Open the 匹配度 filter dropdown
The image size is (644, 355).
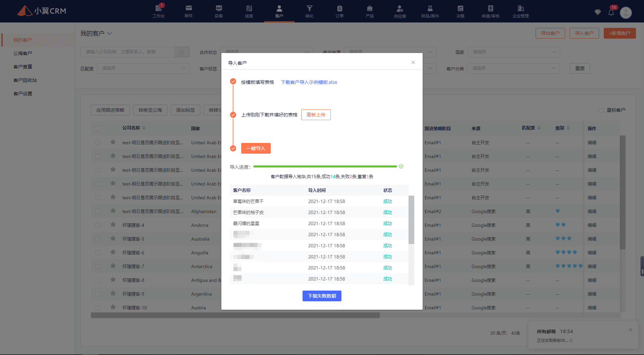click(x=143, y=68)
